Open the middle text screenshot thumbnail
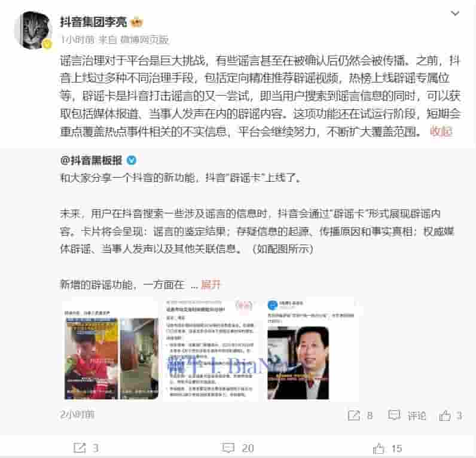 pos(210,350)
